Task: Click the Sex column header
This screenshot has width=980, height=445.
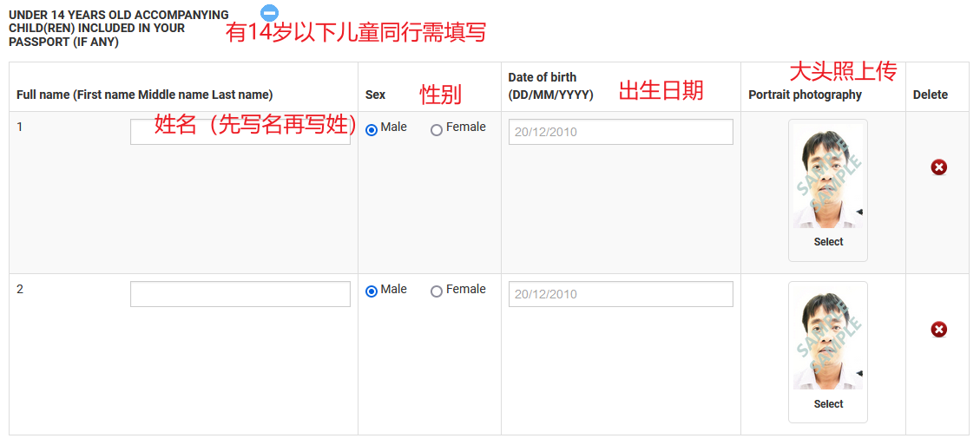Action: pos(375,95)
